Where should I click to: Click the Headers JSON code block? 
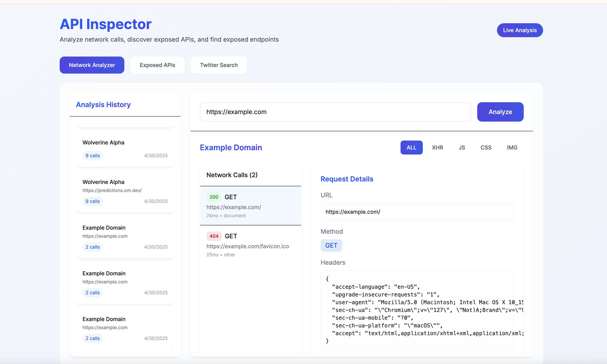417,310
